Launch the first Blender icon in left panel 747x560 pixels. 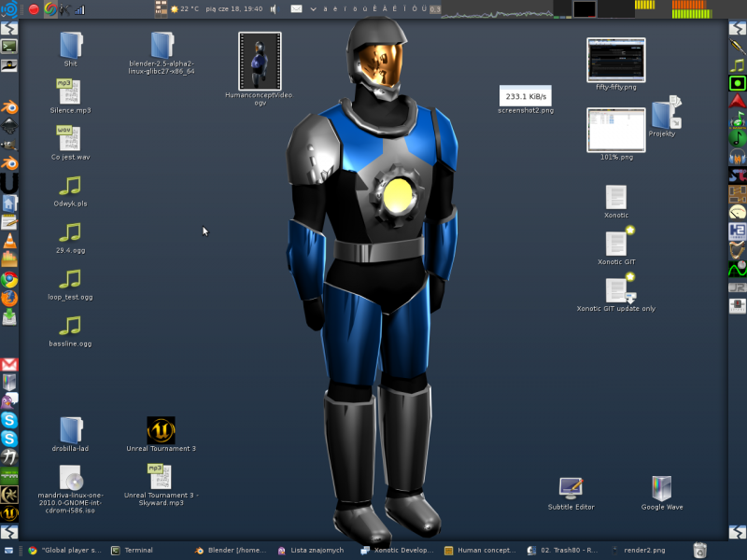[x=9, y=107]
